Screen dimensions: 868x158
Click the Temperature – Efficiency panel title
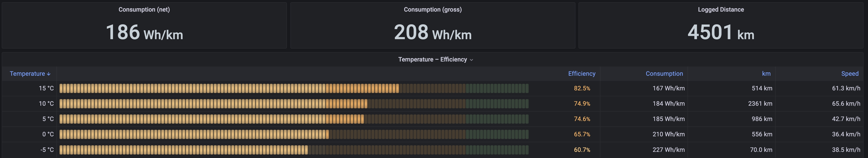click(x=432, y=60)
